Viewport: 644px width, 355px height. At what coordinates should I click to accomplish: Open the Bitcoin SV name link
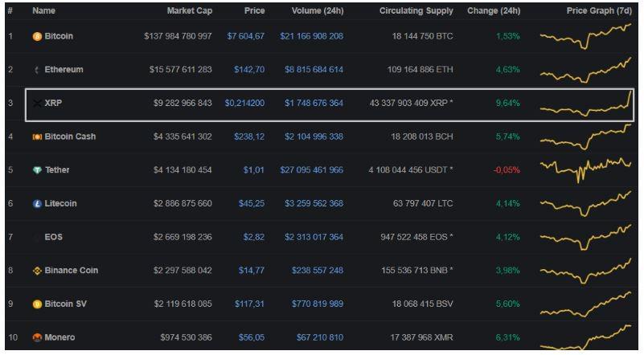click(x=64, y=304)
